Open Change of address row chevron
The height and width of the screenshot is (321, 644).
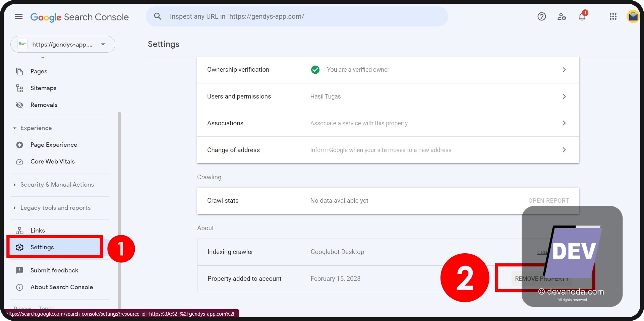564,150
